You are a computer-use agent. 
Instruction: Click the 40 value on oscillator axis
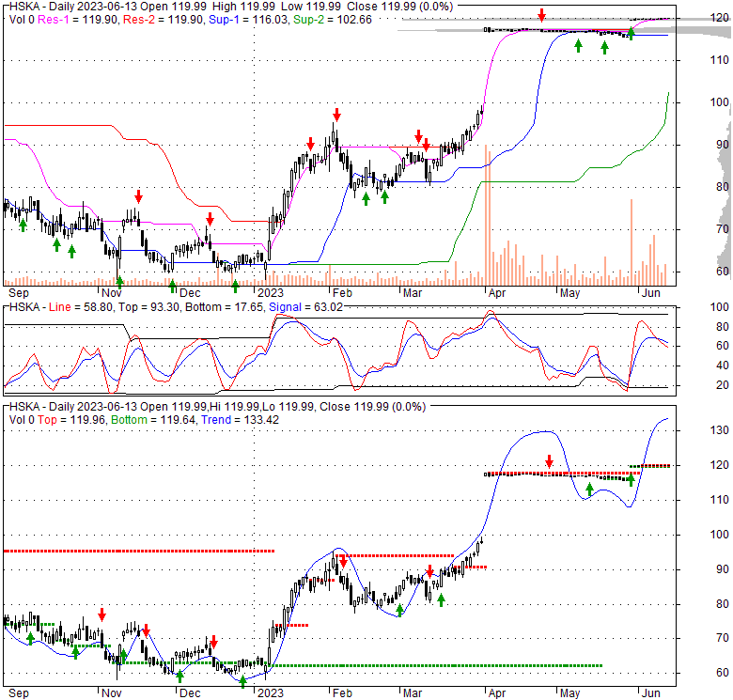[723, 366]
